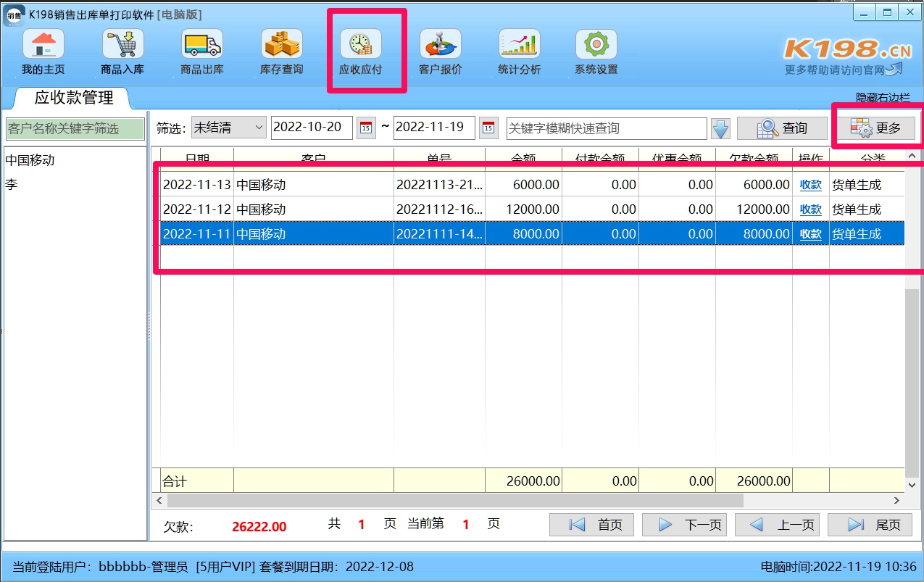Open 客户报价 toolbar icon
The image size is (924, 582).
(x=440, y=45)
